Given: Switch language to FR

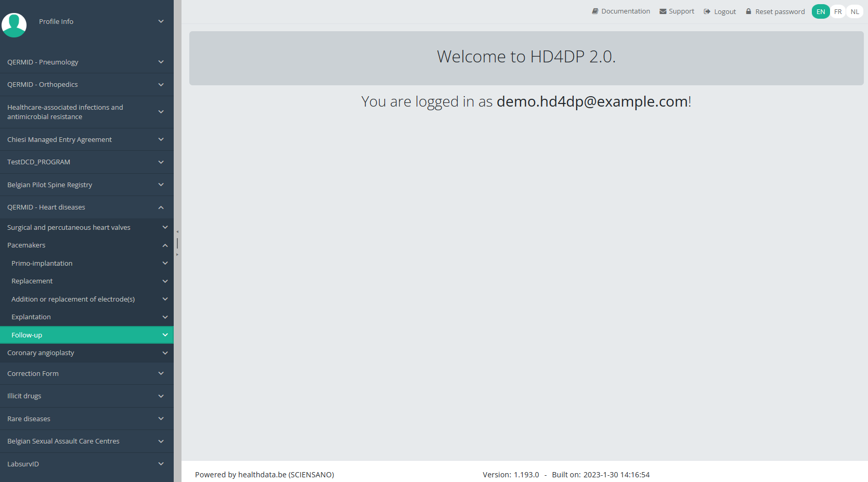Looking at the screenshot, I should click(x=837, y=11).
